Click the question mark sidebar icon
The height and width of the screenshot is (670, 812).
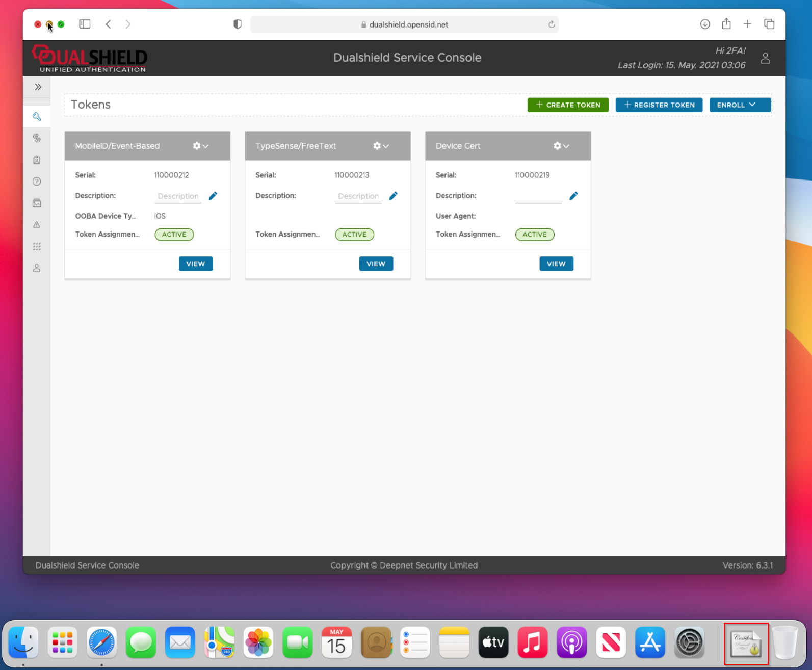pos(37,182)
